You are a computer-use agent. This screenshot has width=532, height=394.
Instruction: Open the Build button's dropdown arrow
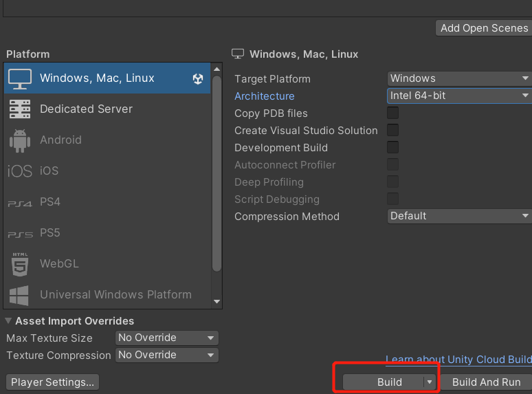[430, 382]
